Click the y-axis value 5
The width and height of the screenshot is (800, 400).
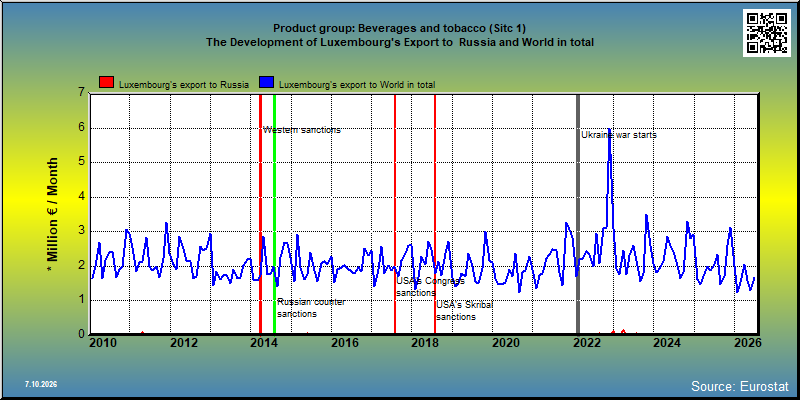[x=82, y=163]
